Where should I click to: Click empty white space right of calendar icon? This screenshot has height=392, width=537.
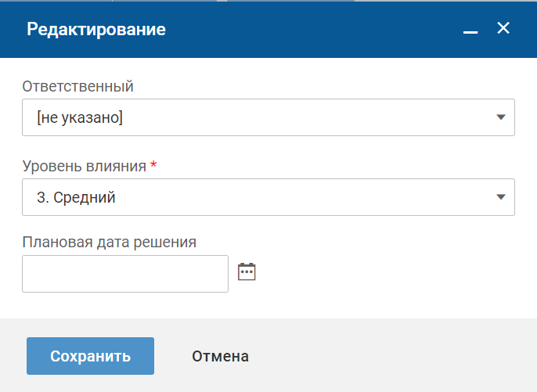[391, 272]
